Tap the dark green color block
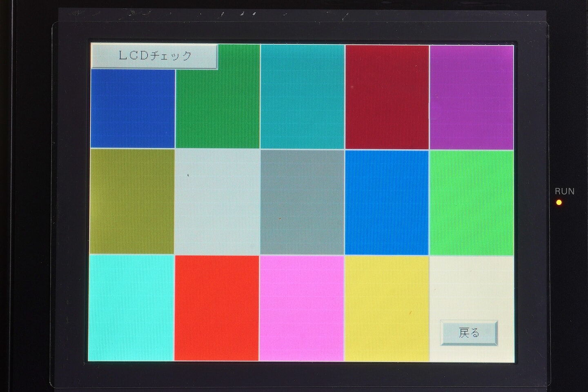588x392 pixels. pyautogui.click(x=218, y=106)
